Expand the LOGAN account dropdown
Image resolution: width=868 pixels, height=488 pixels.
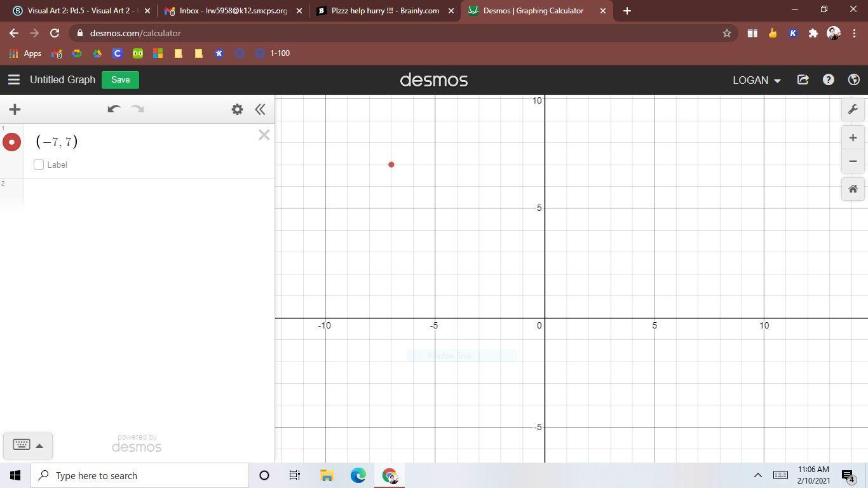pyautogui.click(x=756, y=80)
